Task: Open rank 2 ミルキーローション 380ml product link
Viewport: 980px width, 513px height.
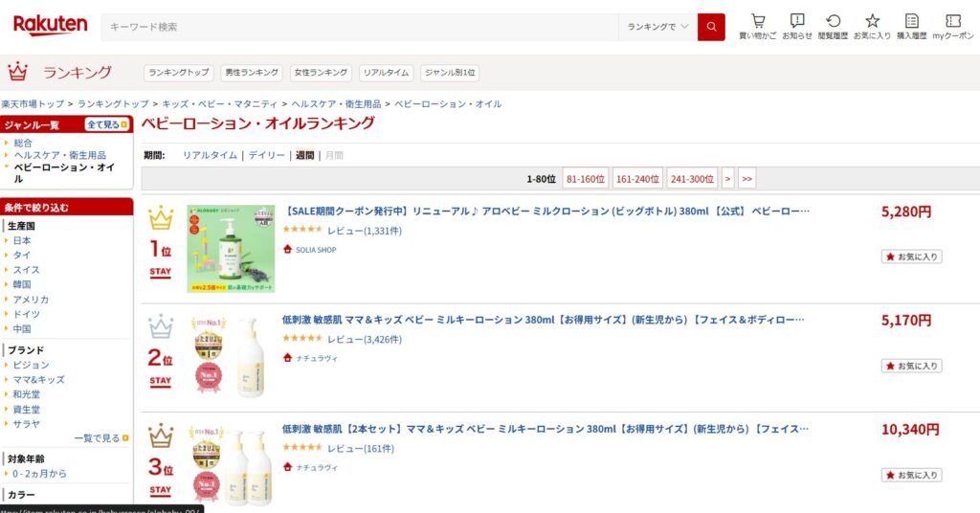Action: coord(544,320)
